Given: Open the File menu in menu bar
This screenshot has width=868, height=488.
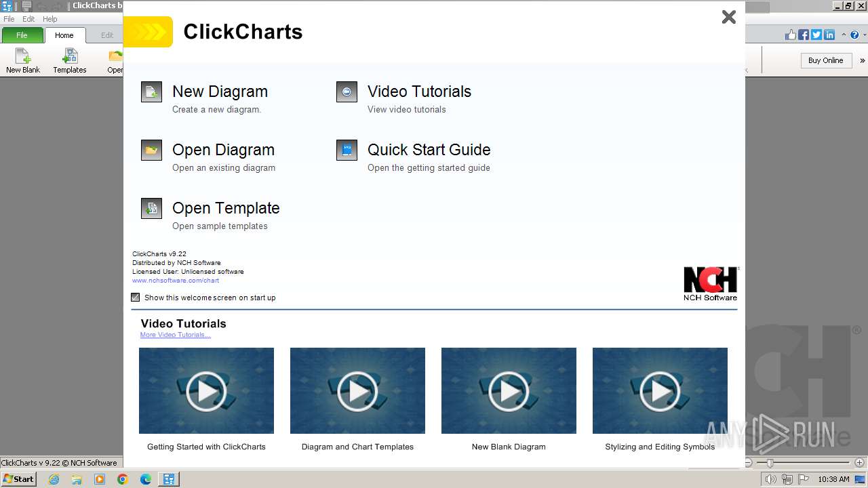Looking at the screenshot, I should pyautogui.click(x=9, y=19).
